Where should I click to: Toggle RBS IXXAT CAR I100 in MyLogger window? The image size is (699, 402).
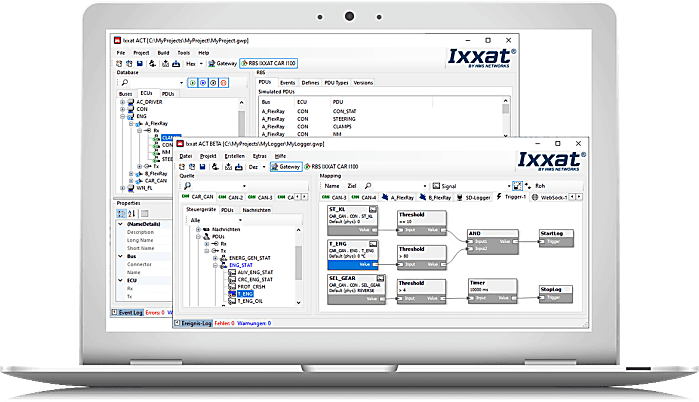331,167
